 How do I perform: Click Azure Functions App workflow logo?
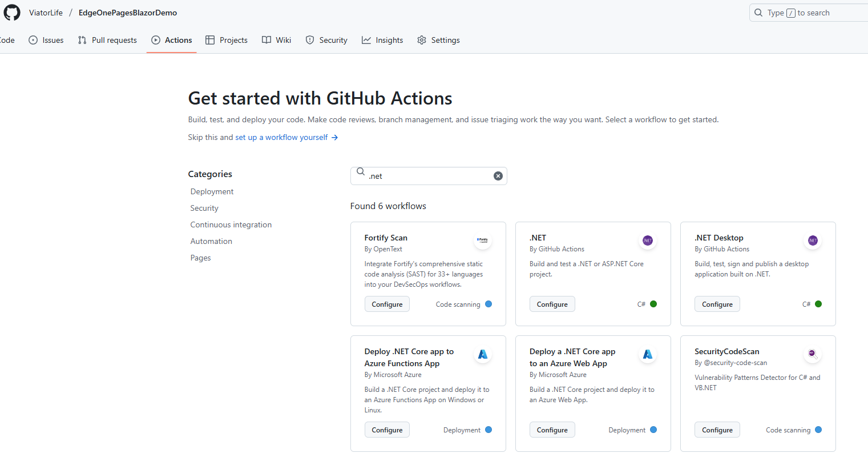483,354
